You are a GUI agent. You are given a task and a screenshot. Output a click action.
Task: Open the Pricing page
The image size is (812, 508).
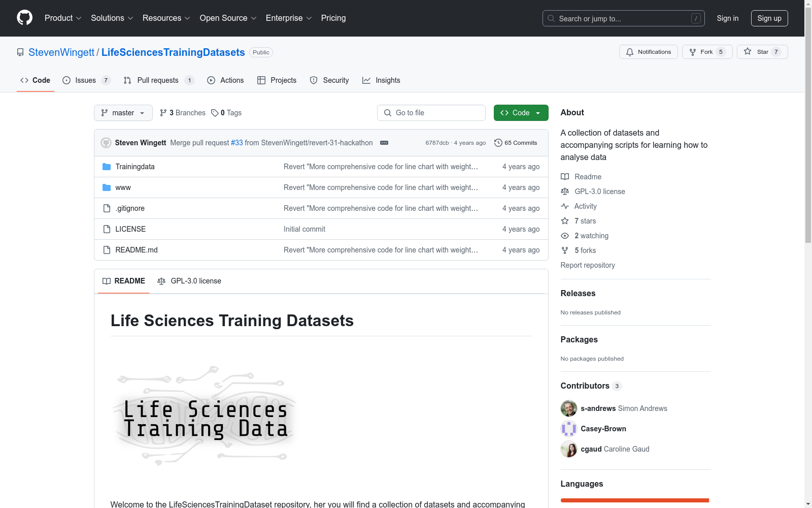pyautogui.click(x=333, y=18)
